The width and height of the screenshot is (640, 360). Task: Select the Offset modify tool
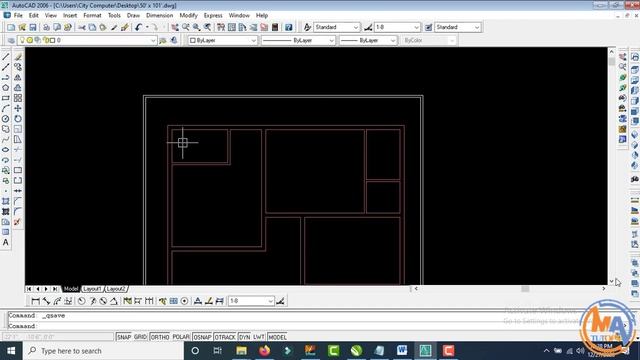point(18,88)
